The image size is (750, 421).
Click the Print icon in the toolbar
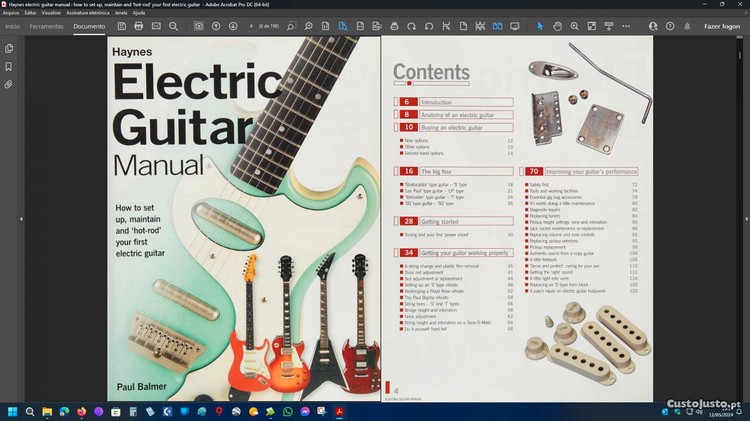(x=139, y=25)
